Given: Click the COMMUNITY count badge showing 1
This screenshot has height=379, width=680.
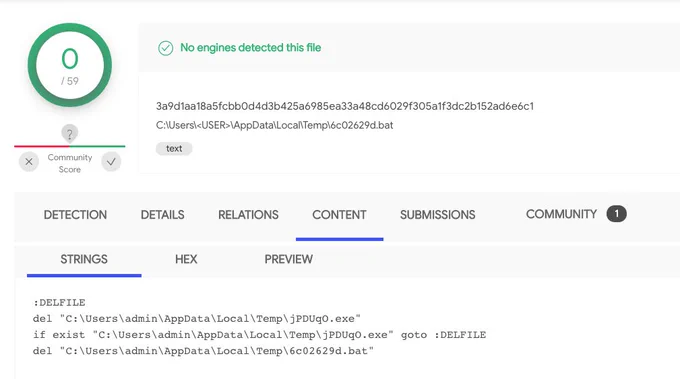Looking at the screenshot, I should 616,214.
